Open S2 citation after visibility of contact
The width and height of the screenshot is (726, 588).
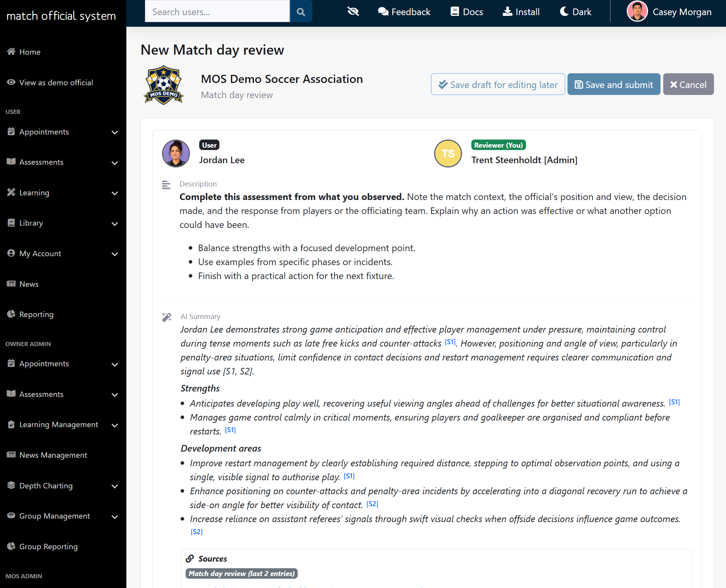pyautogui.click(x=372, y=504)
